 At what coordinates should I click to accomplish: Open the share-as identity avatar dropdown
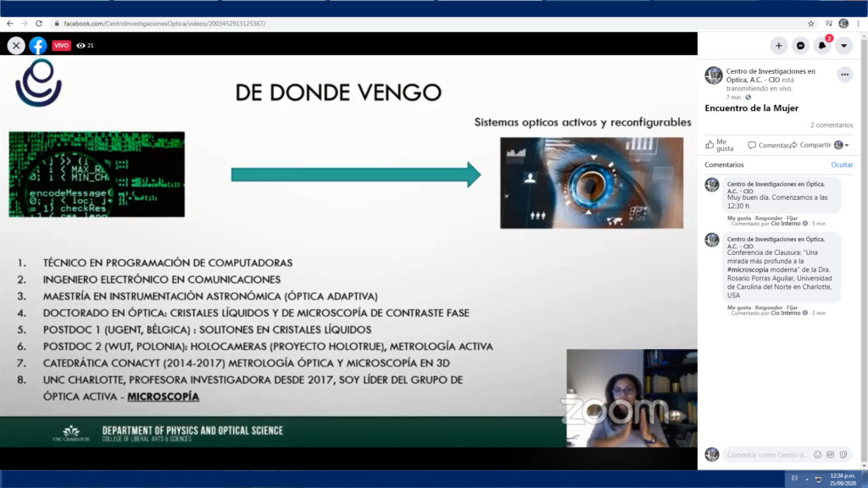838,145
